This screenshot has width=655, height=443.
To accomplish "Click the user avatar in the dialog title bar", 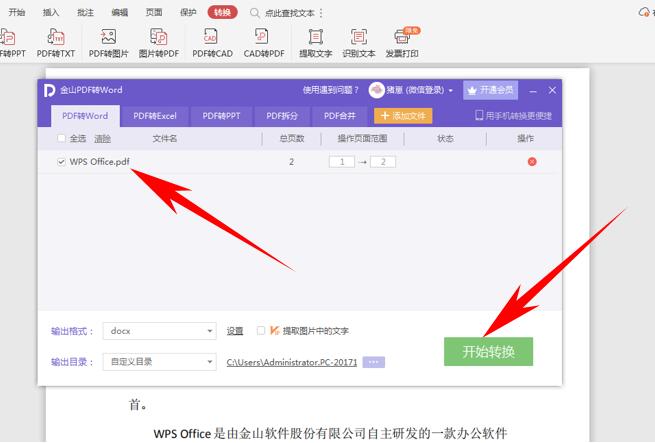I will coord(376,90).
